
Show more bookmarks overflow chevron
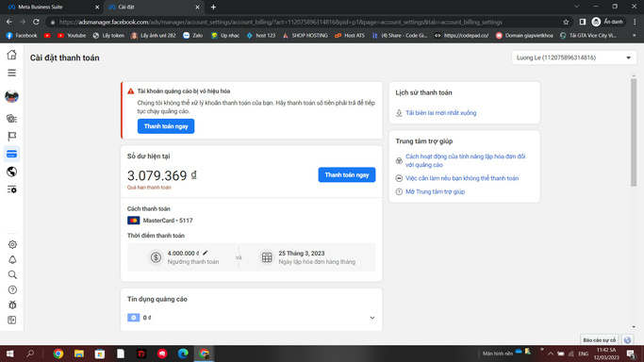click(635, 36)
